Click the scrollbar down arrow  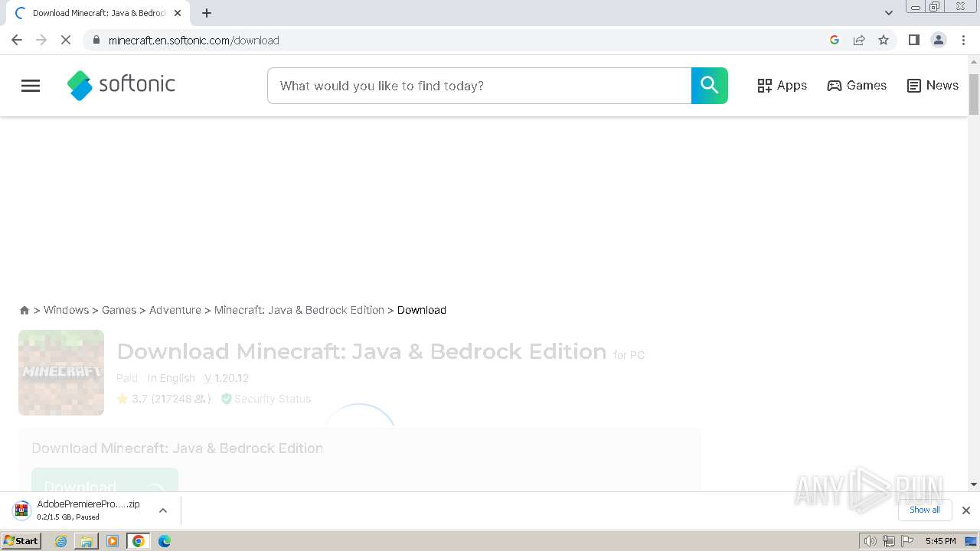point(974,484)
